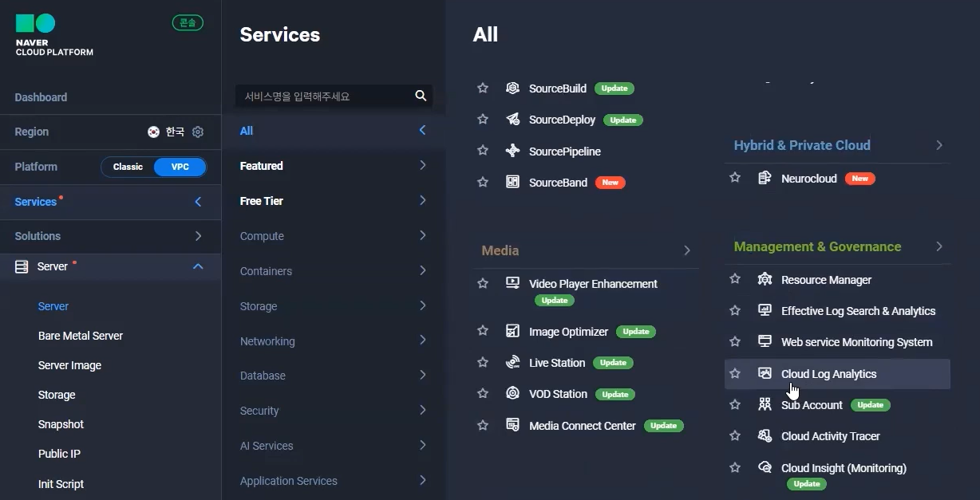Click the Resource Manager icon

click(765, 279)
